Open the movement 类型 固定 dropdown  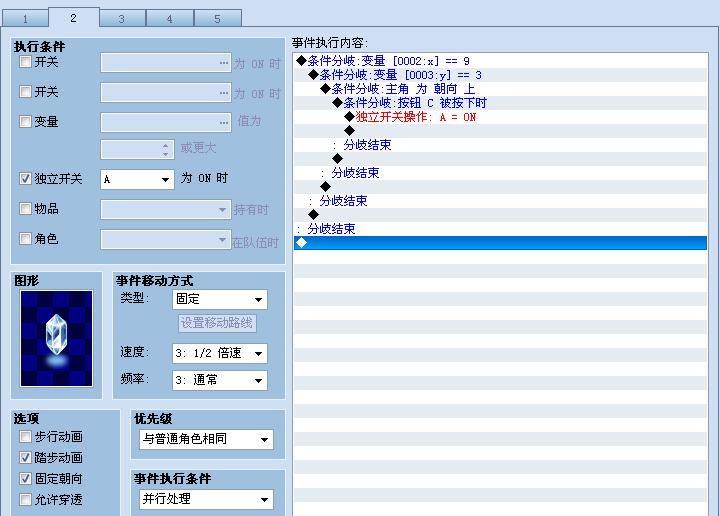[x=219, y=299]
